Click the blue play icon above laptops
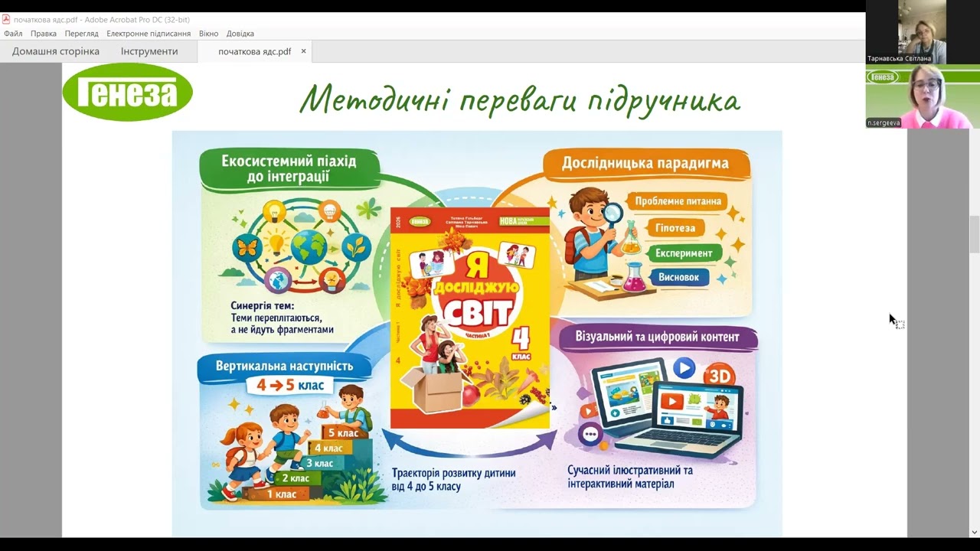The width and height of the screenshot is (980, 551). 684,369
